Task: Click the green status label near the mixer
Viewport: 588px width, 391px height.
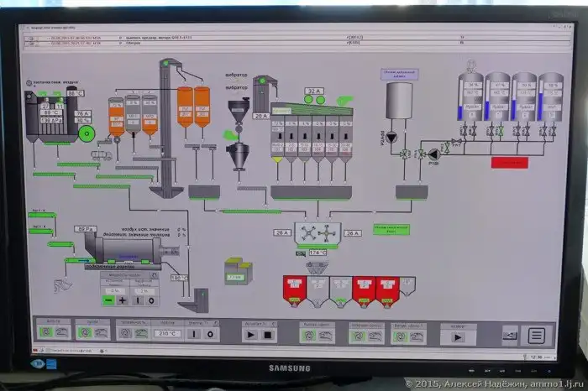Action: (x=391, y=228)
